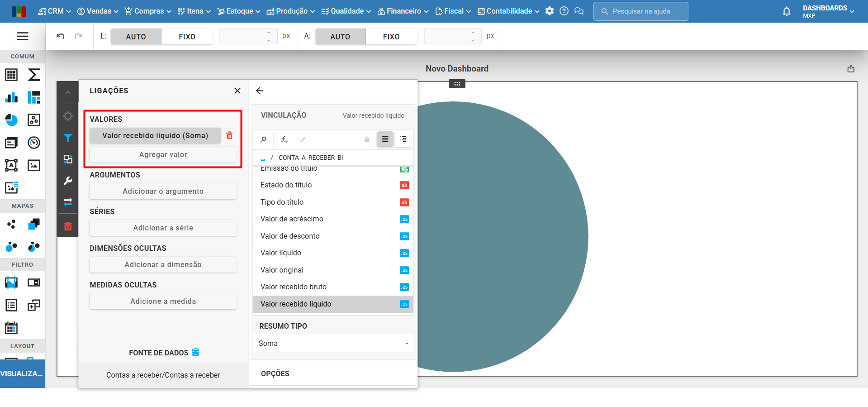Viewport: 868px width, 407px height.
Task: Open the widget interactivity settings
Action: [68, 159]
